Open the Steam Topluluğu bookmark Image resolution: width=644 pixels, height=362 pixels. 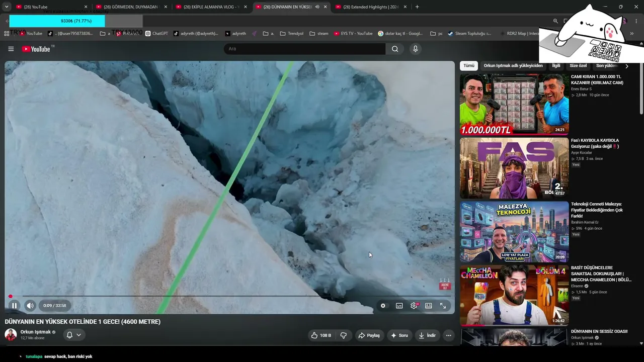point(469,34)
